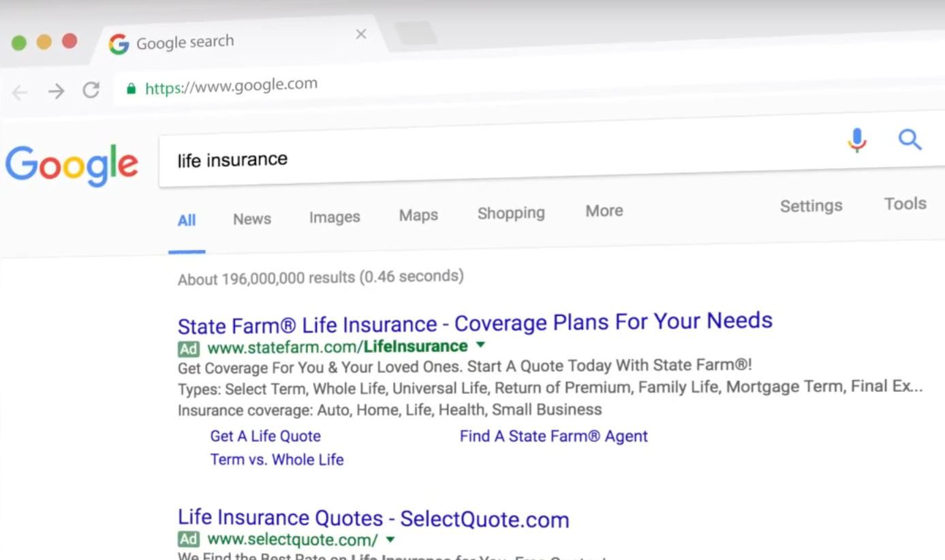Click the www.selectquote.com/ URL
Screen dimensions: 945x560
(292, 540)
